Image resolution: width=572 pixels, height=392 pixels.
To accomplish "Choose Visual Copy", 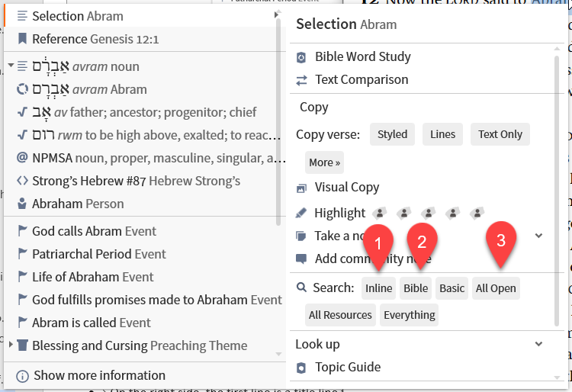I will (x=347, y=188).
